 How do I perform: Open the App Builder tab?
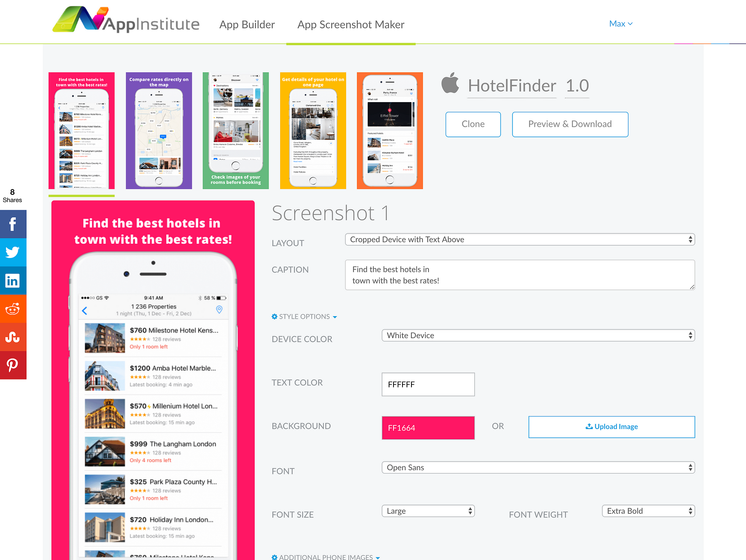[x=247, y=25]
